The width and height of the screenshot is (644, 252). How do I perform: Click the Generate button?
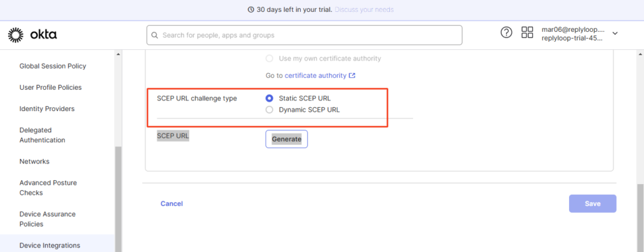[287, 139]
